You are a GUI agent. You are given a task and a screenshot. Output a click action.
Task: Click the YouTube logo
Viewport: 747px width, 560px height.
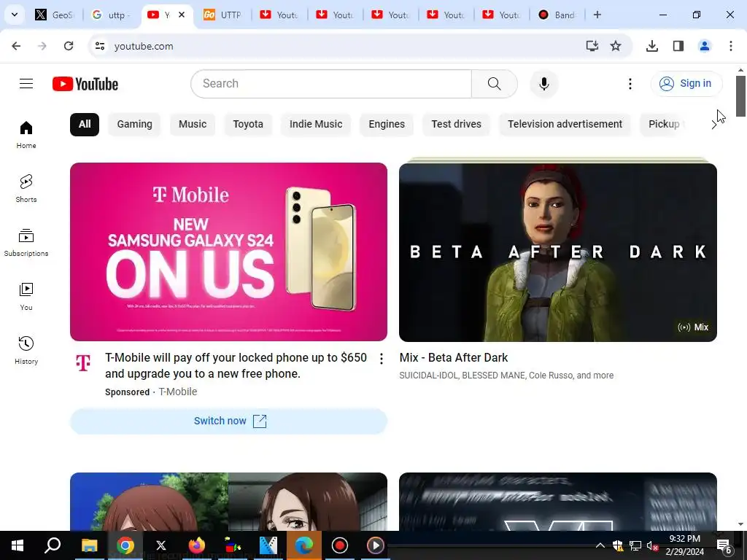[85, 84]
